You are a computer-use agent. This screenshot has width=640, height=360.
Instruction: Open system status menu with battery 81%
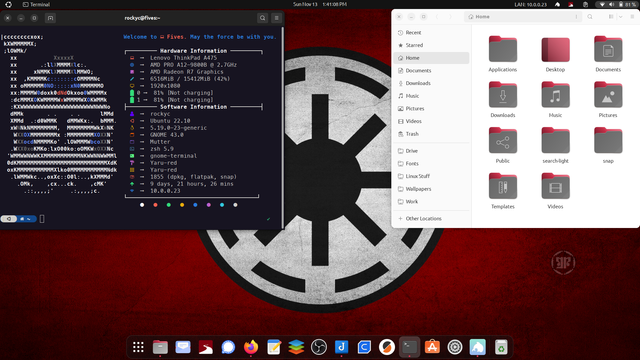617,4
